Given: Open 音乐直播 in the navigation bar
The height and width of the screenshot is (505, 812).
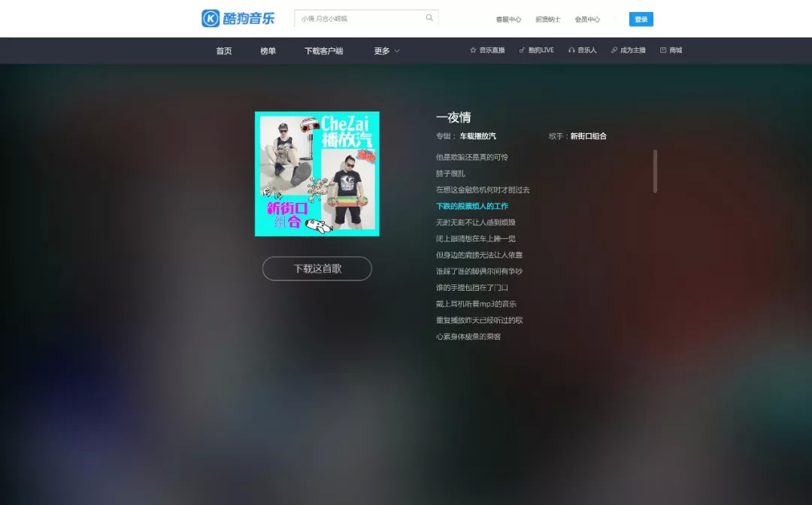Looking at the screenshot, I should [492, 50].
